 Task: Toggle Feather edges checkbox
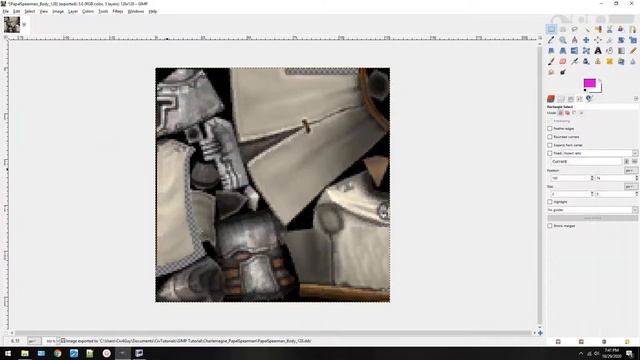tap(550, 129)
